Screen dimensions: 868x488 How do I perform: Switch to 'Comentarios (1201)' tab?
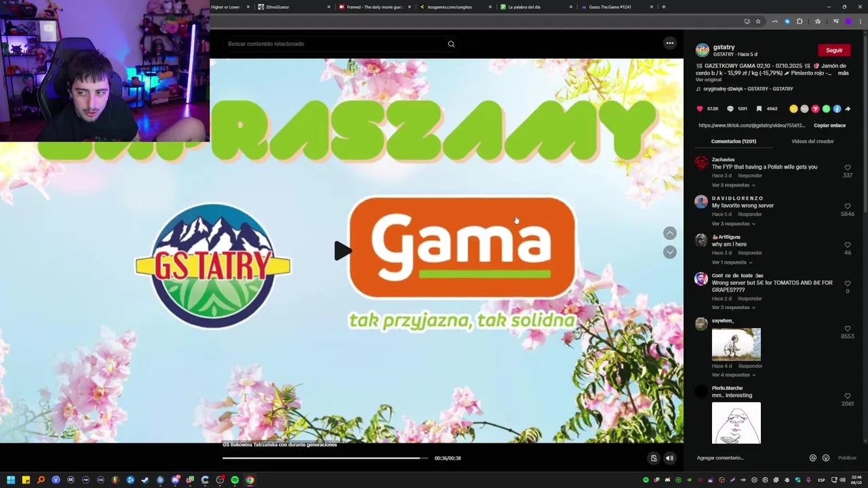click(x=734, y=141)
